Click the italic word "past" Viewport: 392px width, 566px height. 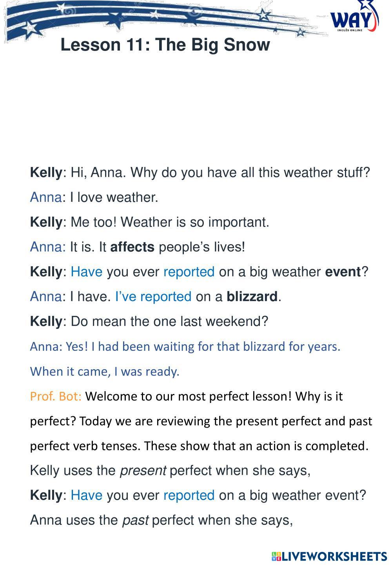coord(135,520)
